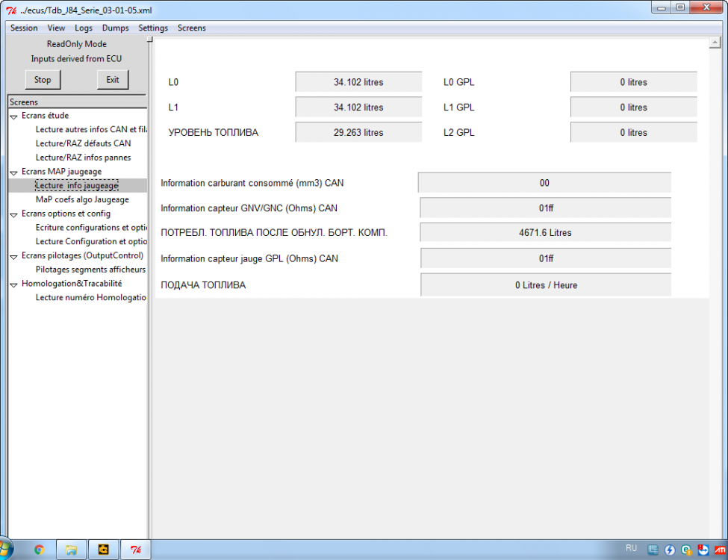This screenshot has width=728, height=560.
Task: Click the red Tk app taskbar icon
Action: coord(136,550)
